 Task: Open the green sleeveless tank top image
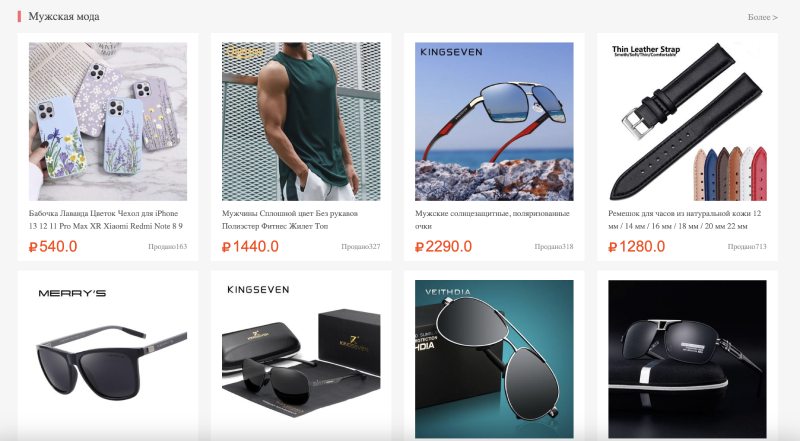(x=301, y=121)
